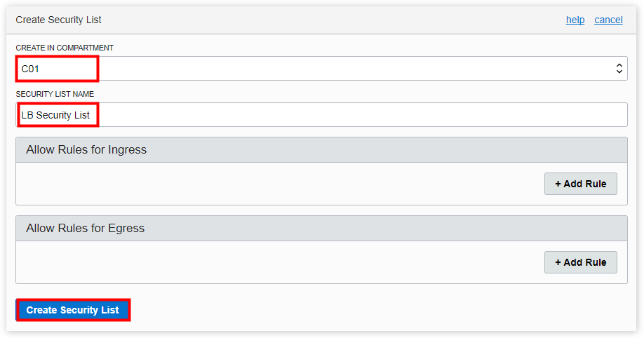The width and height of the screenshot is (644, 338).
Task: Click the compartment selector up-down arrows
Action: click(619, 69)
